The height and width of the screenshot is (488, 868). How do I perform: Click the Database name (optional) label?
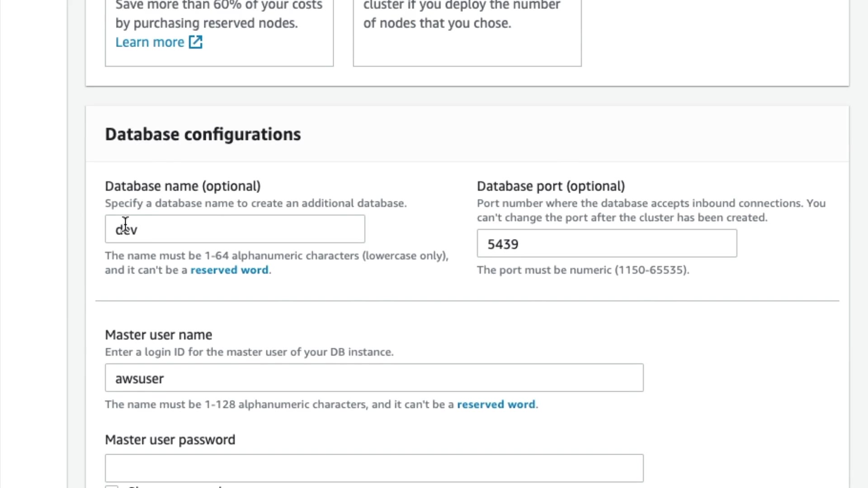pos(183,186)
